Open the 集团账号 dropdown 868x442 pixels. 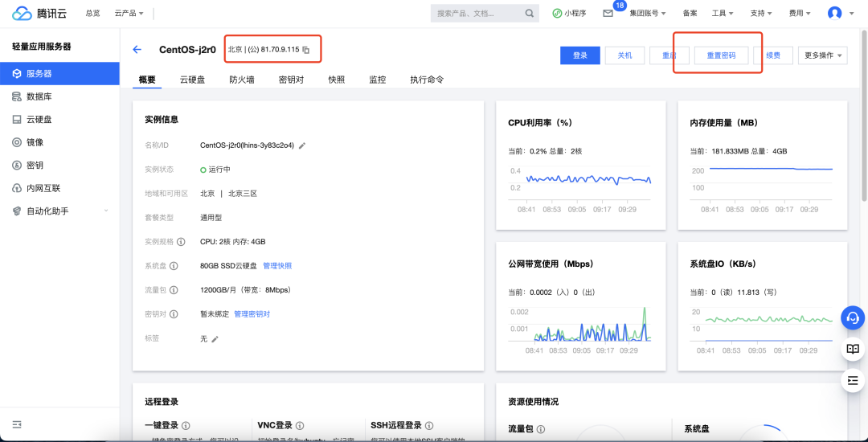pyautogui.click(x=647, y=14)
